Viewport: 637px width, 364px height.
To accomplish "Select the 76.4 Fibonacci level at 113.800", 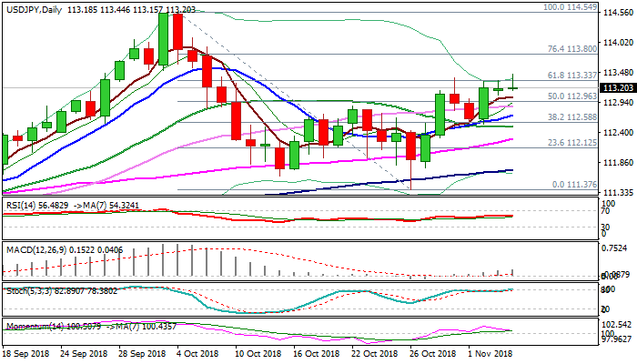I will [x=571, y=49].
